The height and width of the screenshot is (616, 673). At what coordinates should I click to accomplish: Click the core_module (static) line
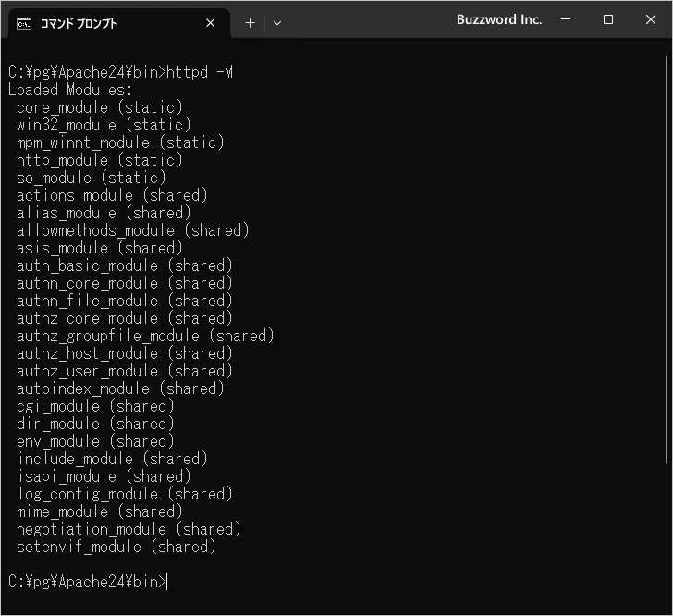100,107
